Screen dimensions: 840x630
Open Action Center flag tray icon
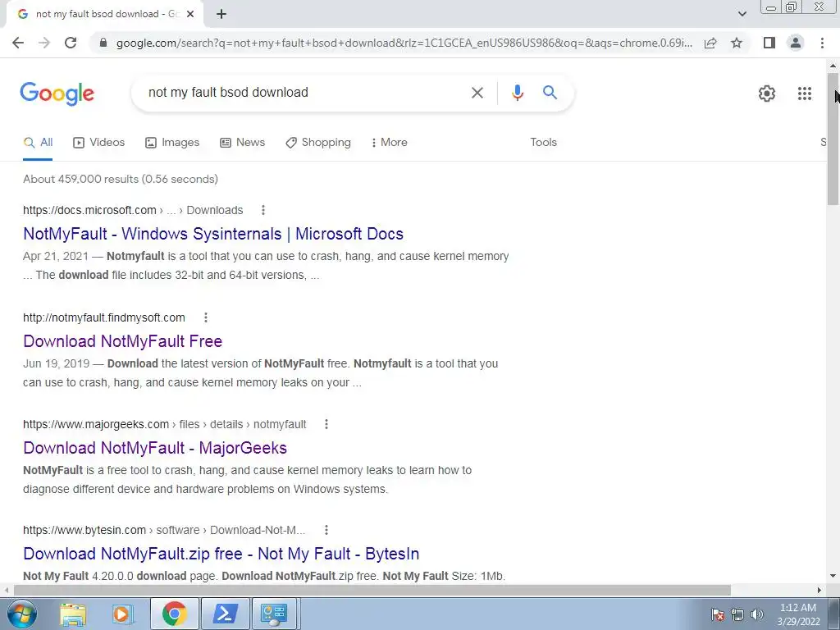[x=718, y=614]
